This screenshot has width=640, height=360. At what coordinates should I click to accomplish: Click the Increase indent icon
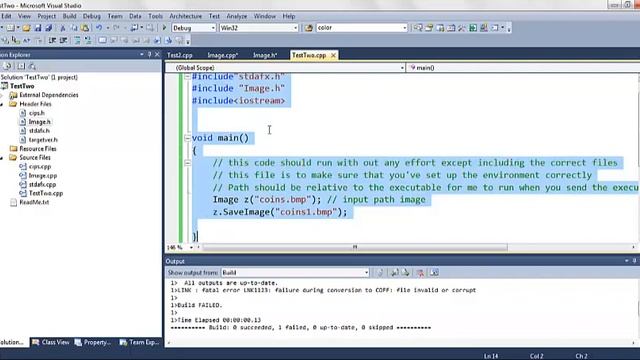(x=63, y=40)
